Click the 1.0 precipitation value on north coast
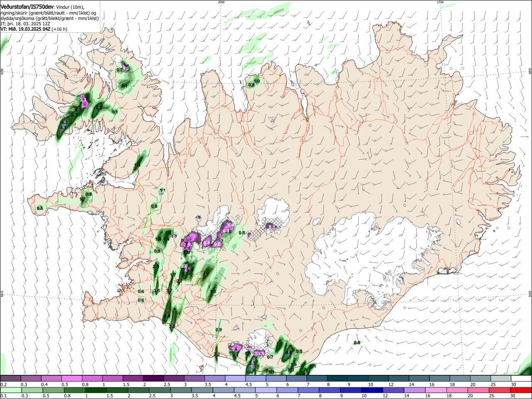This screenshot has height=399, width=532. [257, 81]
